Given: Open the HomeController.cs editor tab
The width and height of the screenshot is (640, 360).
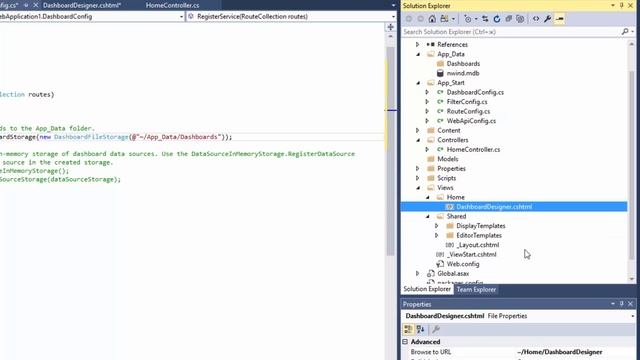Looking at the screenshot, I should click(x=173, y=5).
